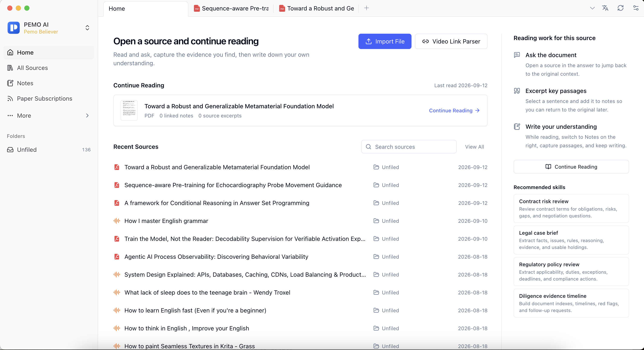Image resolution: width=644 pixels, height=350 pixels.
Task: Click the Ask the document icon
Action: 517,55
